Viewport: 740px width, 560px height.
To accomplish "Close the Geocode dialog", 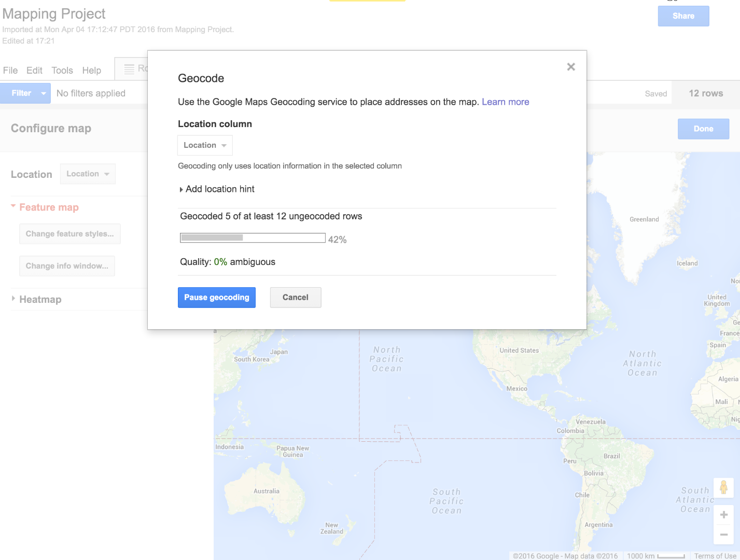I will [x=570, y=67].
